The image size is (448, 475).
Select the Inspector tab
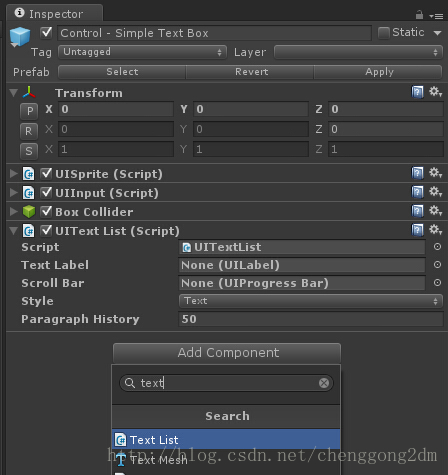[55, 13]
